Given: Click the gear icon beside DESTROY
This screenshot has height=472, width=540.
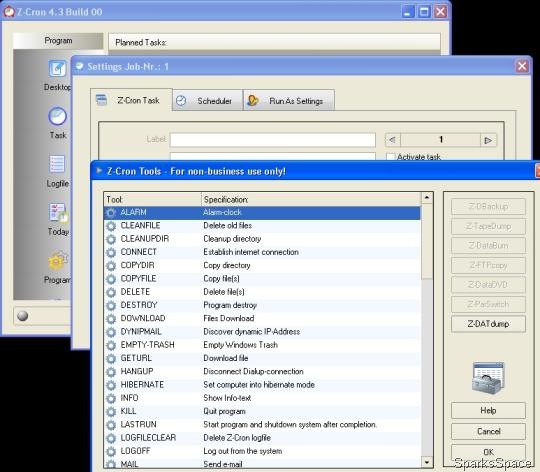Looking at the screenshot, I should pos(111,306).
